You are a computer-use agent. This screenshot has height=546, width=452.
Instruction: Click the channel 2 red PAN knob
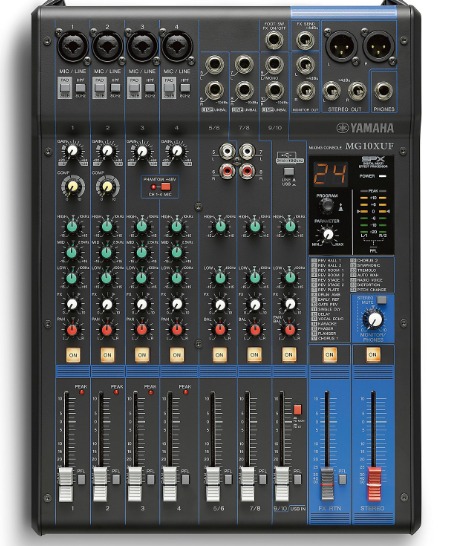pyautogui.click(x=107, y=330)
